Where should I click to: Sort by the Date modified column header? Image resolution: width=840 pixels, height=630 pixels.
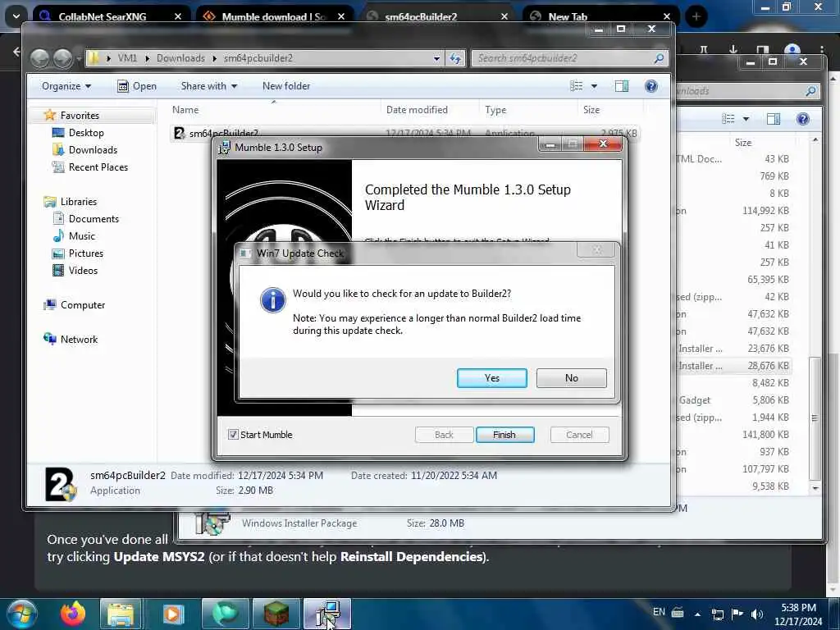pos(417,109)
